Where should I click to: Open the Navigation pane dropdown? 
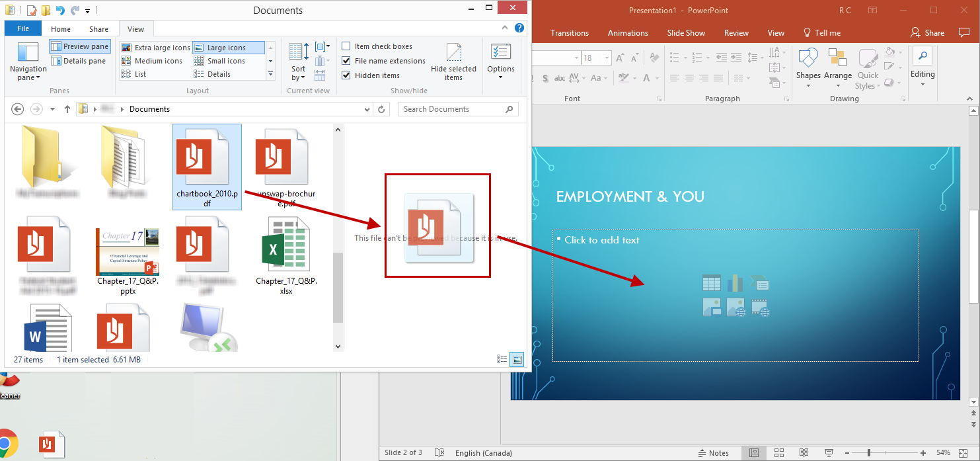tap(28, 62)
